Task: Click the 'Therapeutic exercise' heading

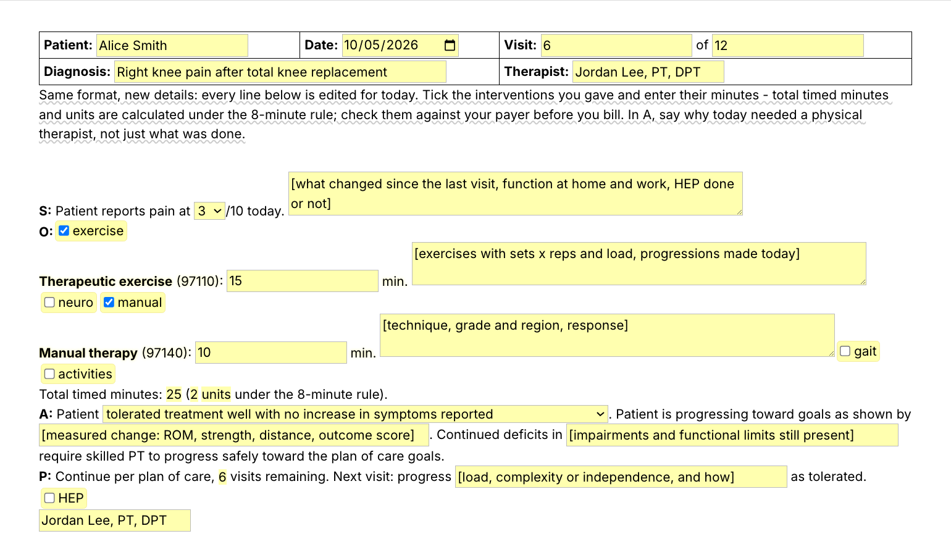Action: click(106, 282)
